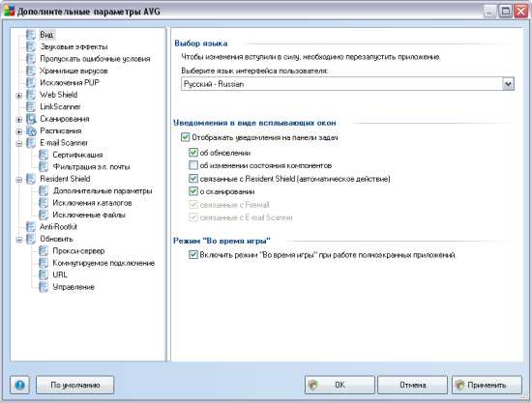Toggle связанные с Resident Shield checkbox

193,178
